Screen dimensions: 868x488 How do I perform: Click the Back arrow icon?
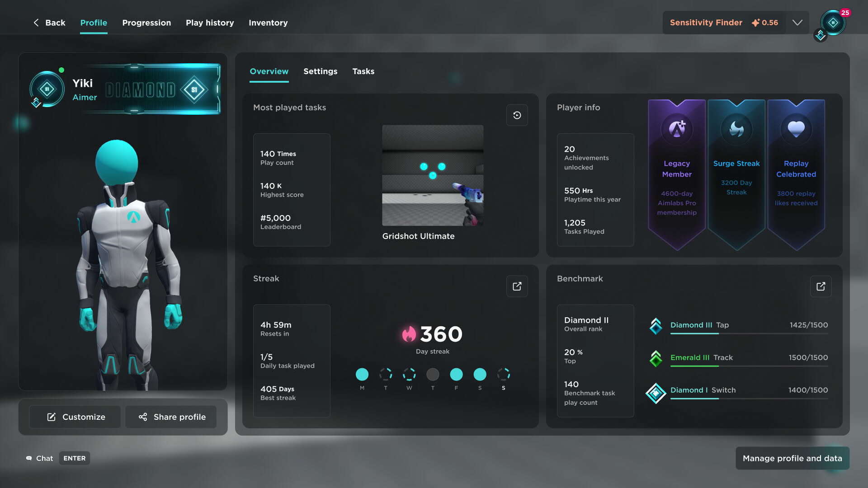(36, 23)
